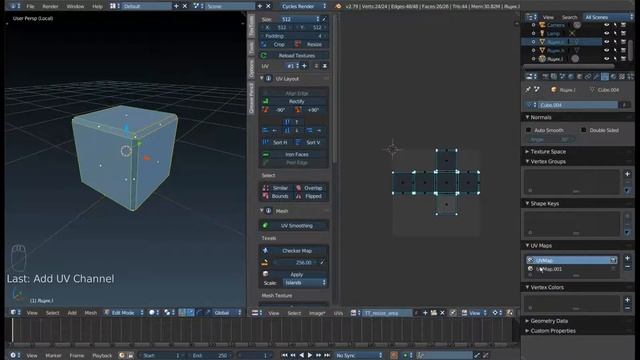This screenshot has height=360, width=640.
Task: Select the UVMap.001 entry
Action: pyautogui.click(x=571, y=269)
